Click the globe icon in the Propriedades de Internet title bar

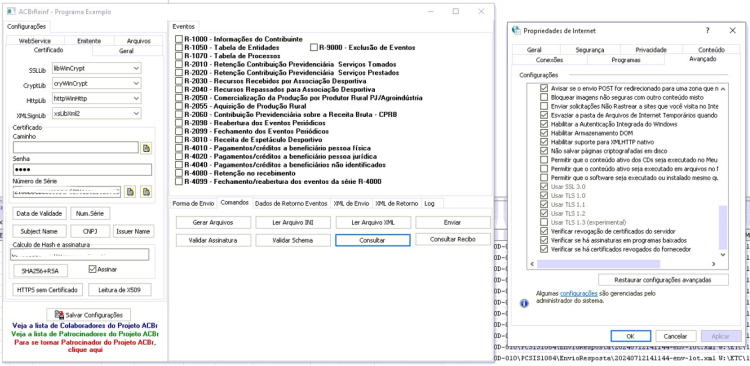pyautogui.click(x=517, y=31)
